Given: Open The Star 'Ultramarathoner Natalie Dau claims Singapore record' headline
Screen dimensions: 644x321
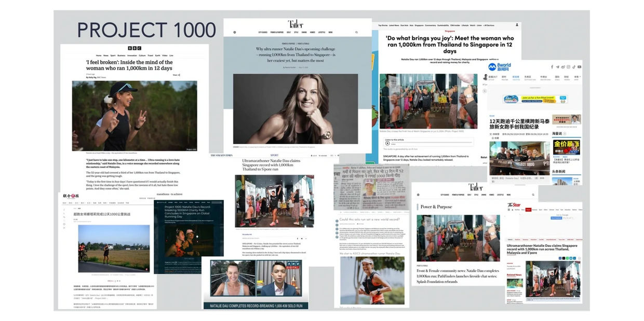Looking at the screenshot, I should pos(543,248).
